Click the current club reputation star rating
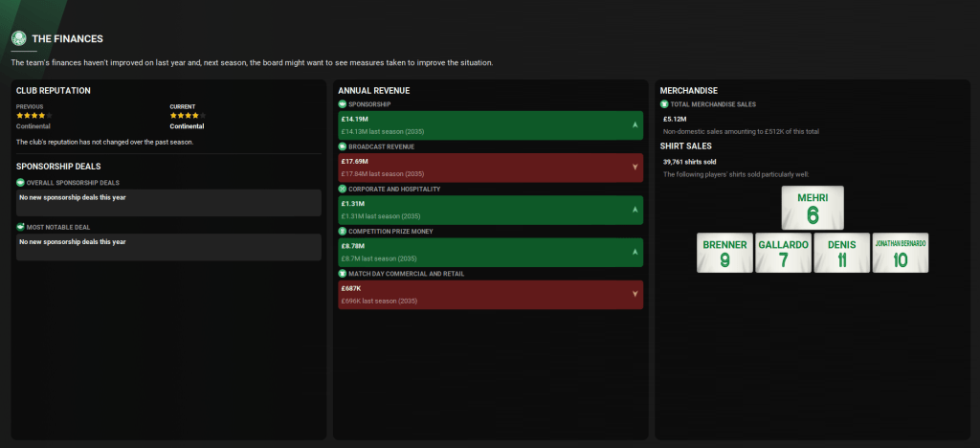Screen dimensions: 980x448 click(x=187, y=116)
